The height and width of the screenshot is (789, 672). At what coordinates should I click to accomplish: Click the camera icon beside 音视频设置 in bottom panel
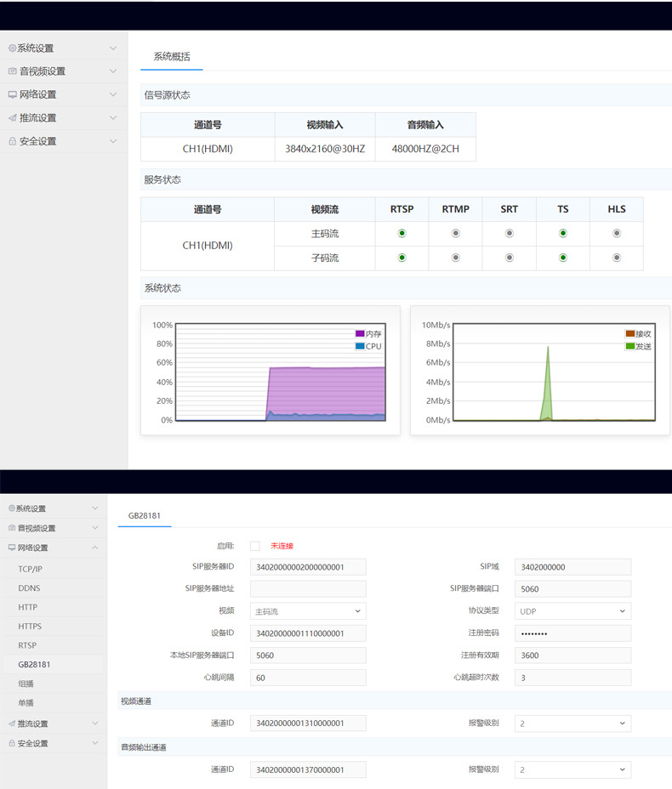pos(12,528)
